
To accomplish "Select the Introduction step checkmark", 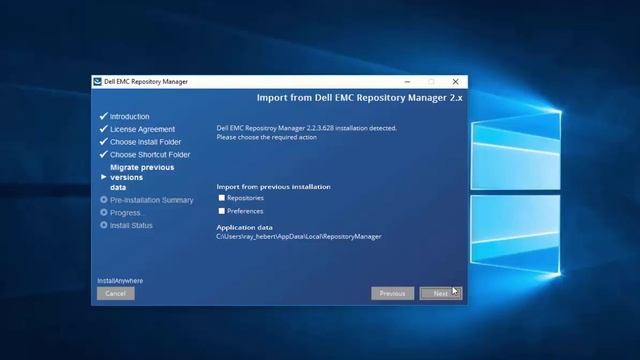I will point(104,116).
